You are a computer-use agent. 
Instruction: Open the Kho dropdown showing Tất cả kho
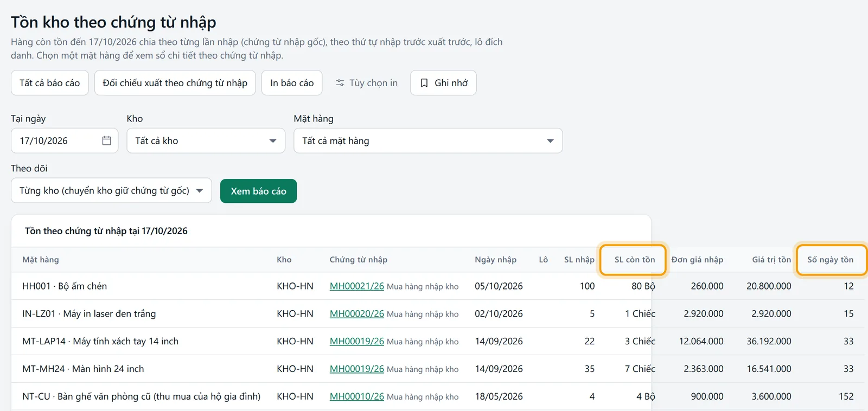pos(206,140)
